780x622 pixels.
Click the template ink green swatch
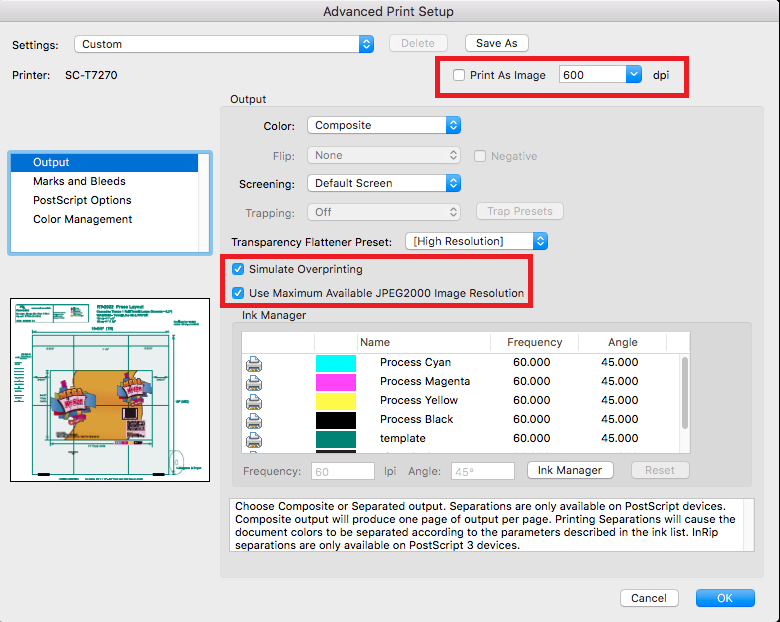(336, 439)
